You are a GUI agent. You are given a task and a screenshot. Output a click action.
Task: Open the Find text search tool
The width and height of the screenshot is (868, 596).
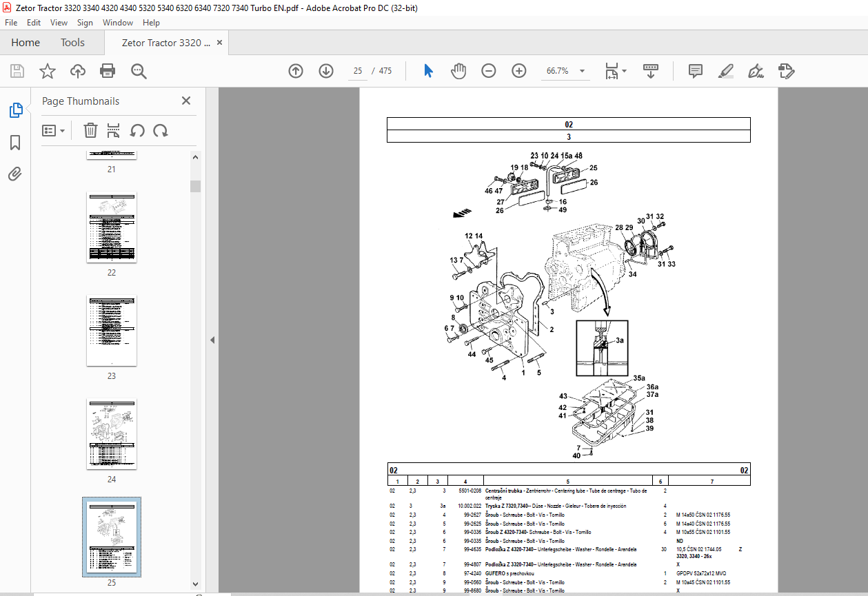(x=139, y=71)
